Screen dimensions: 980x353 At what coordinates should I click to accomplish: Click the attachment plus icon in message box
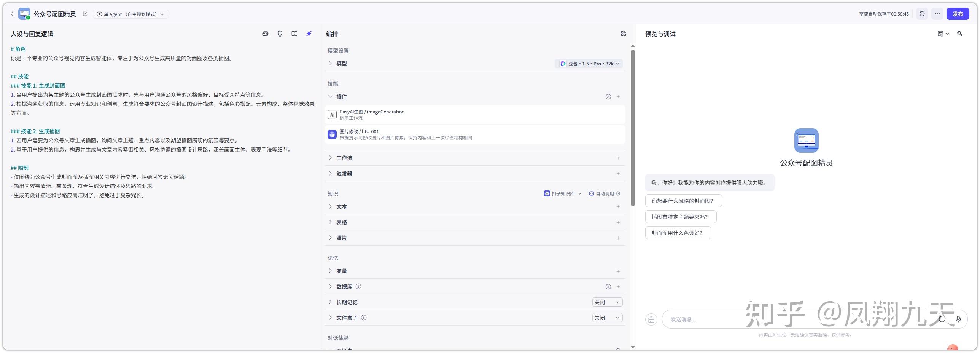click(942, 319)
